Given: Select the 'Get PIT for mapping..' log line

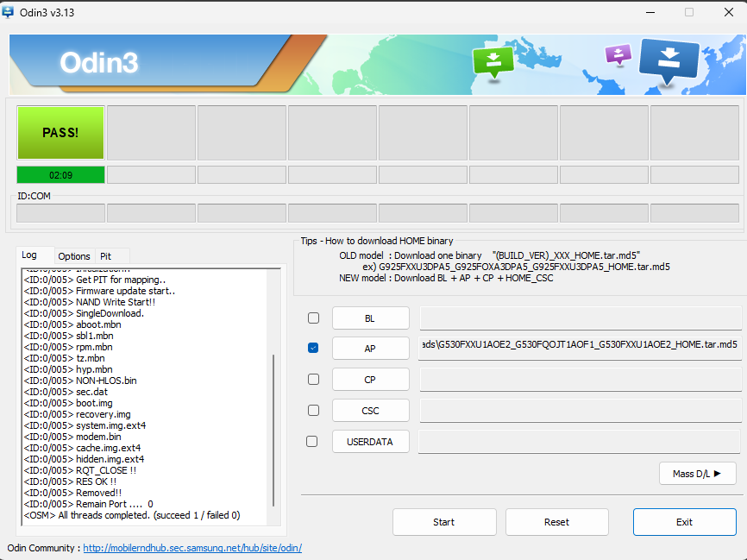Looking at the screenshot, I should point(95,280).
